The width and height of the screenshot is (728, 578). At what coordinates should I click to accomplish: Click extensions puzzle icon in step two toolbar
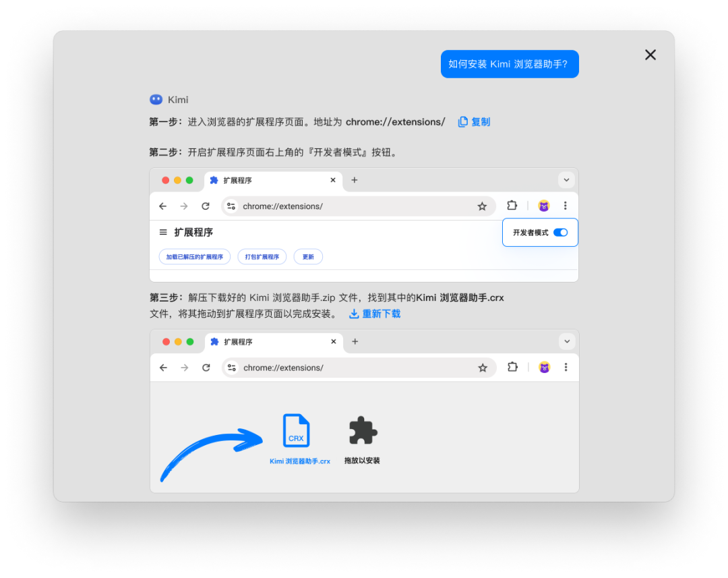click(x=512, y=205)
